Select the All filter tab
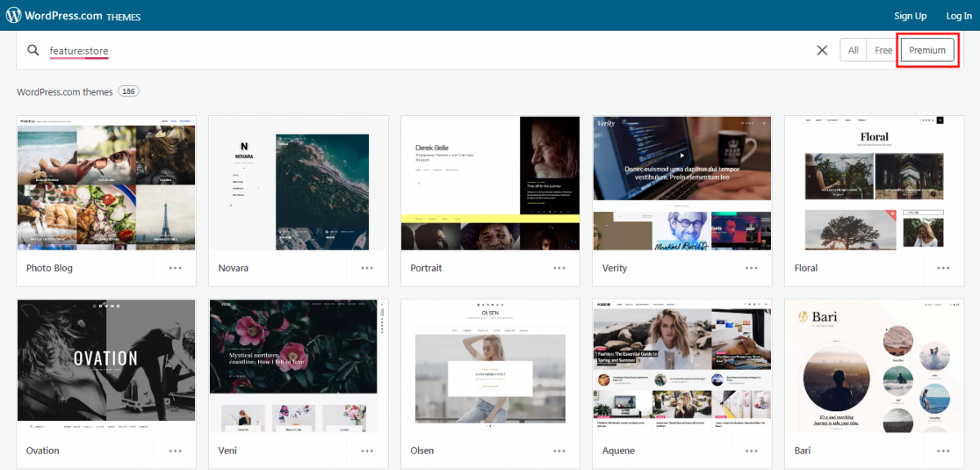Image resolution: width=980 pixels, height=470 pixels. click(853, 51)
